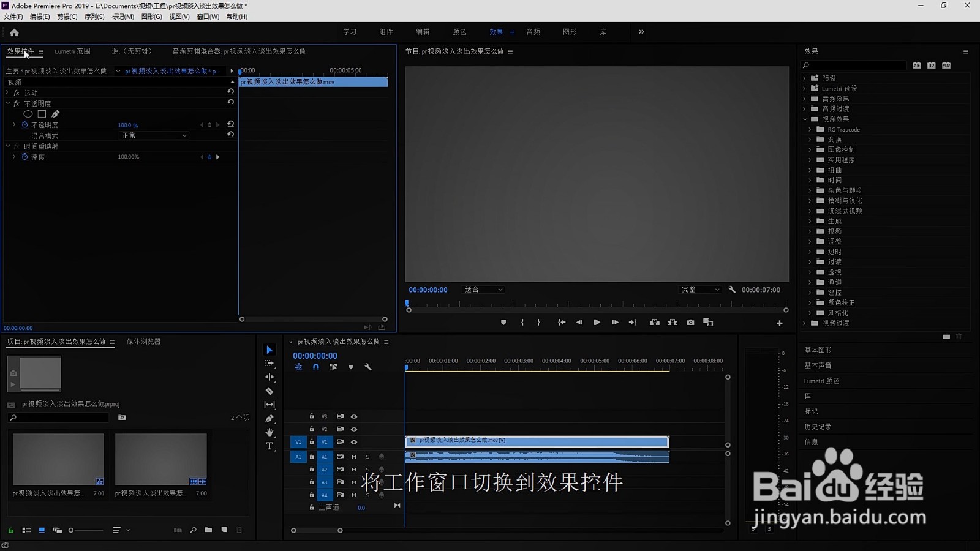Open the zoom level dropdown showing 适合

[x=483, y=290]
